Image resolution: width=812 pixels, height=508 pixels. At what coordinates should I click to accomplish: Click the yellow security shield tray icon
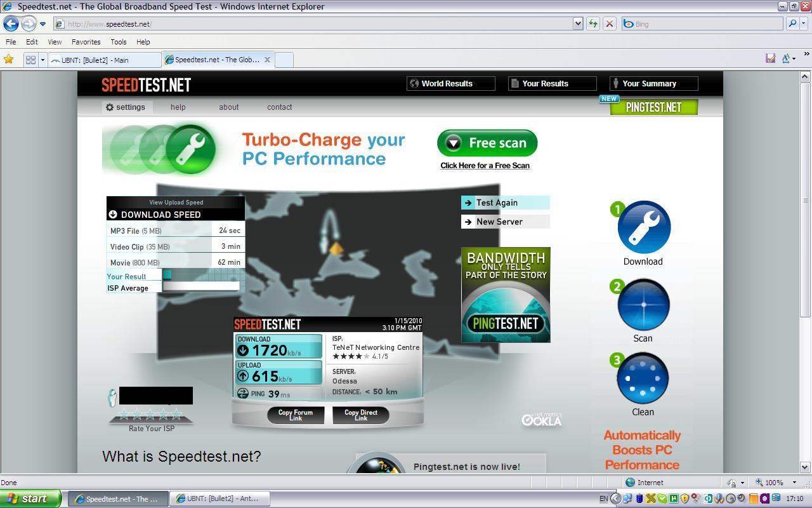[684, 498]
